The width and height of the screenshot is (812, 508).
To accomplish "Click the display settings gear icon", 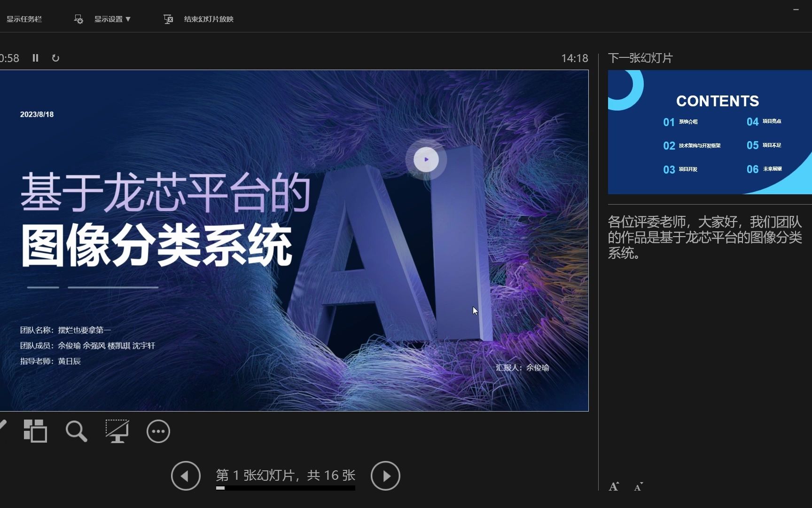I will coord(78,19).
